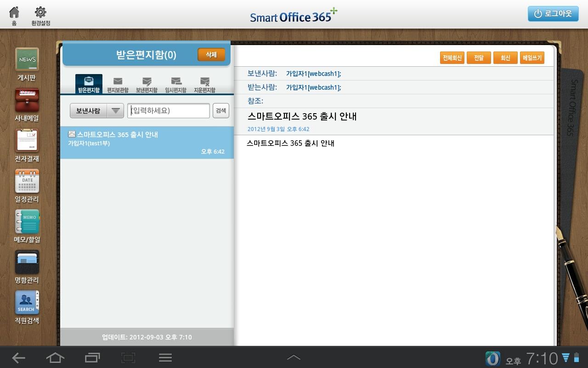Tap the blue app notification icon in tray
Image resolution: width=588 pixels, height=368 pixels.
493,359
